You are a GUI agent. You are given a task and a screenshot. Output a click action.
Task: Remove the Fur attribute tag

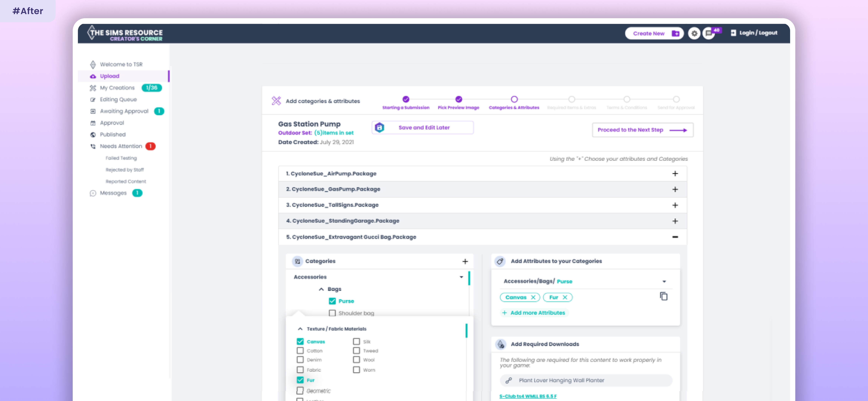pos(565,297)
